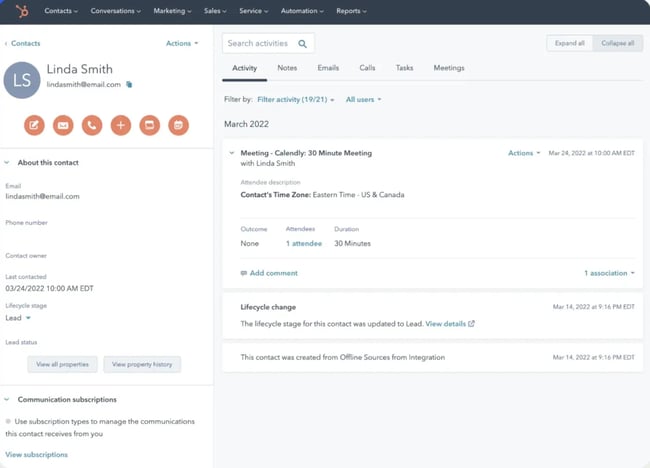Click the task window action icon

coord(150,125)
